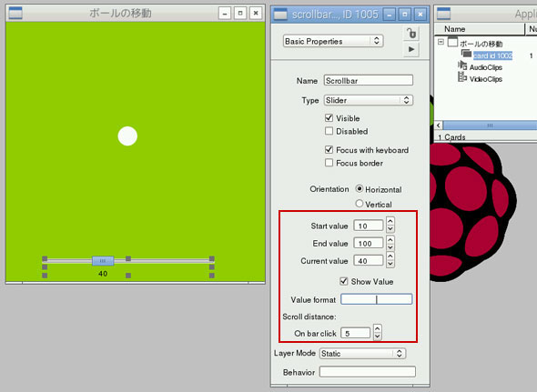The width and height of the screenshot is (537, 392).
Task: Select the card id 1002 icon
Action: pos(466,54)
